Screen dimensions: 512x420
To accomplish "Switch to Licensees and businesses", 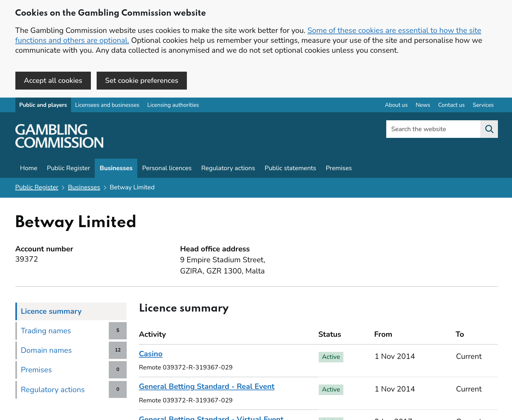I will (107, 105).
